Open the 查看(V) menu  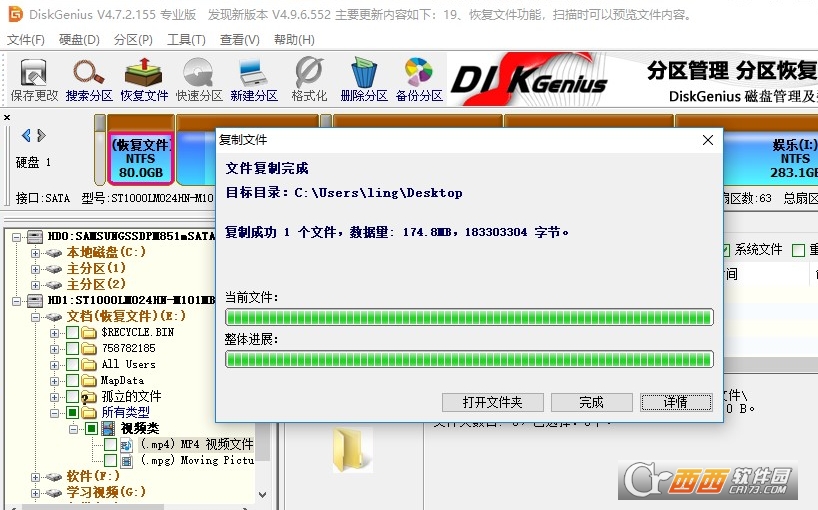pyautogui.click(x=239, y=40)
